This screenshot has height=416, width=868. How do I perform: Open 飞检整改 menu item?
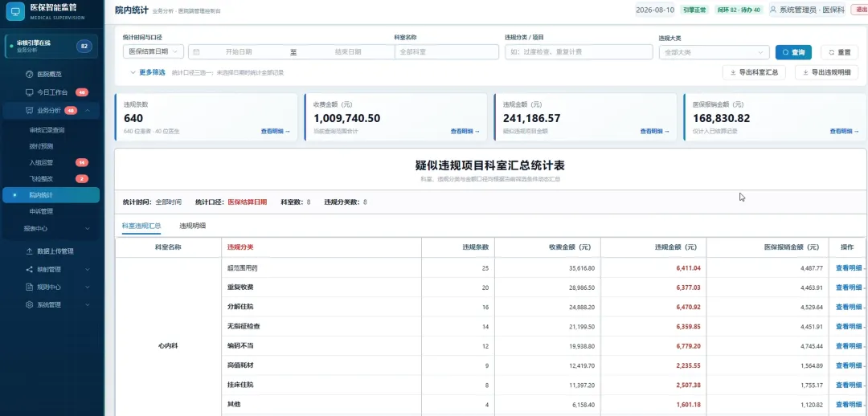pos(51,178)
